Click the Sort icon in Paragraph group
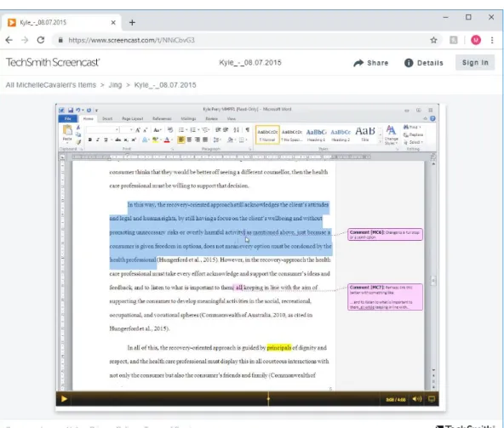 tap(237, 130)
